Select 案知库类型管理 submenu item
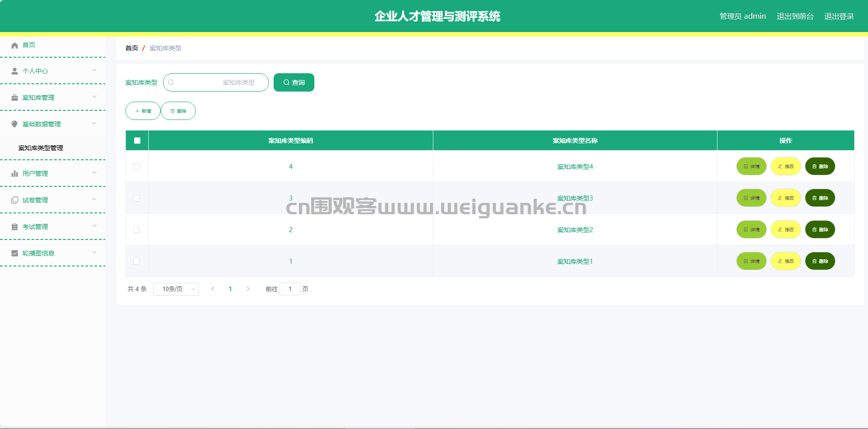 [53, 148]
